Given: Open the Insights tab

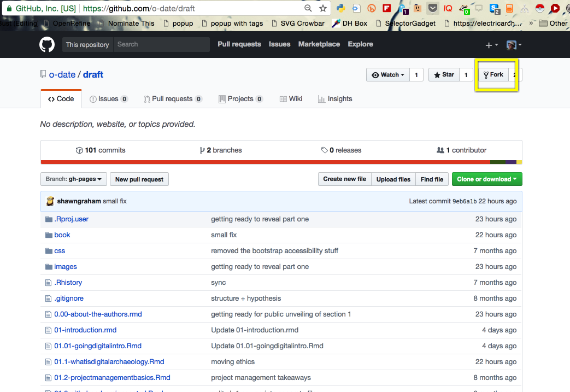Looking at the screenshot, I should 335,99.
